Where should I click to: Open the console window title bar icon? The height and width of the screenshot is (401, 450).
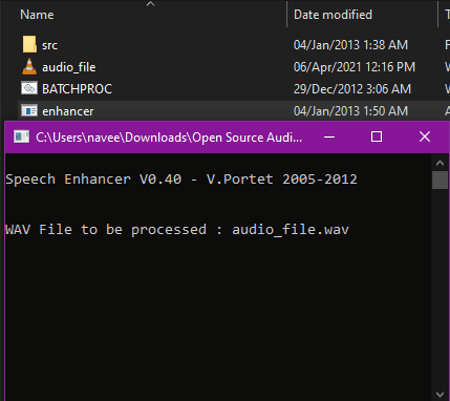tap(21, 137)
